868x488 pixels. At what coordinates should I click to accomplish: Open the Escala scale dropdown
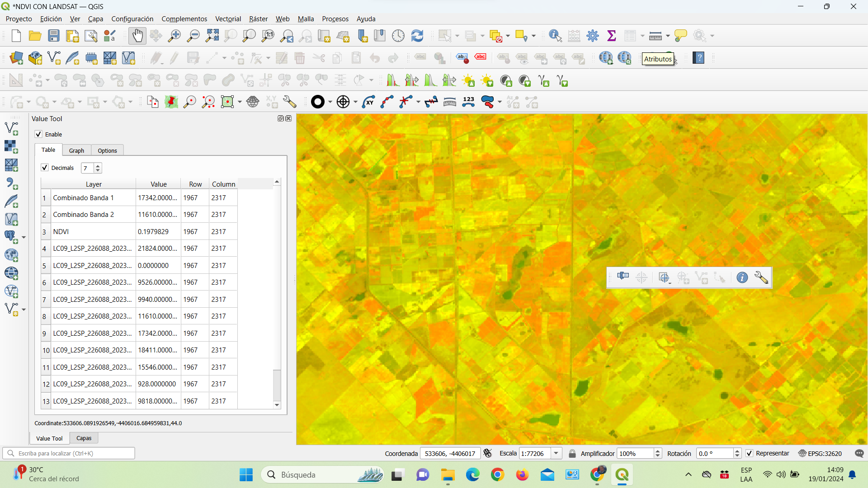click(x=556, y=453)
